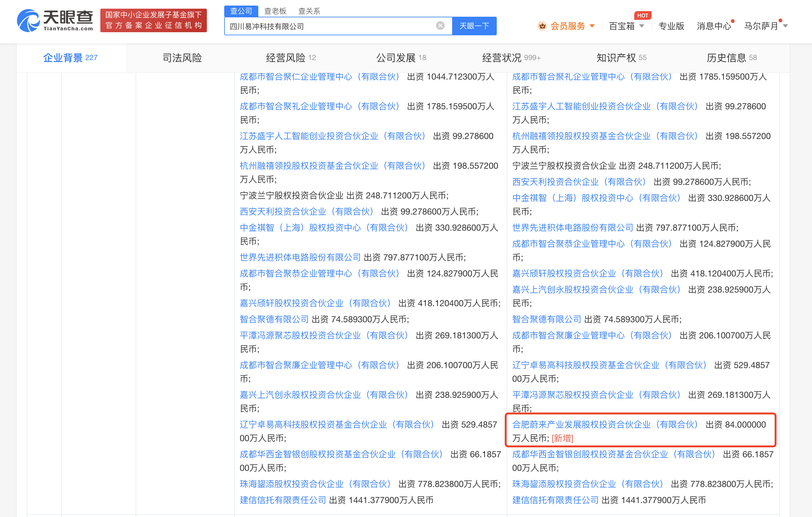Open 辽宁卓易高科技股权投资基金 link in right column
The width and height of the screenshot is (812, 517).
click(x=609, y=365)
